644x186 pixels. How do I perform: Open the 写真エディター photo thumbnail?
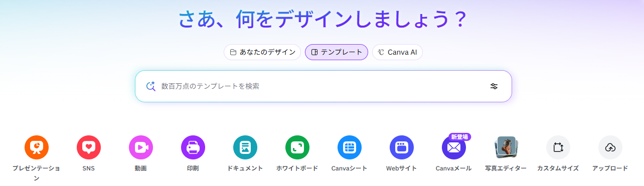506,147
